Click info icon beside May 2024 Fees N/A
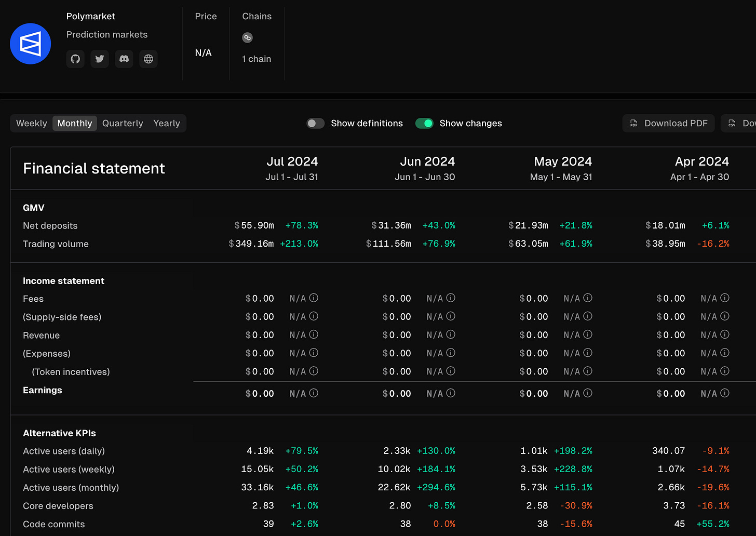Image resolution: width=756 pixels, height=536 pixels. point(588,298)
